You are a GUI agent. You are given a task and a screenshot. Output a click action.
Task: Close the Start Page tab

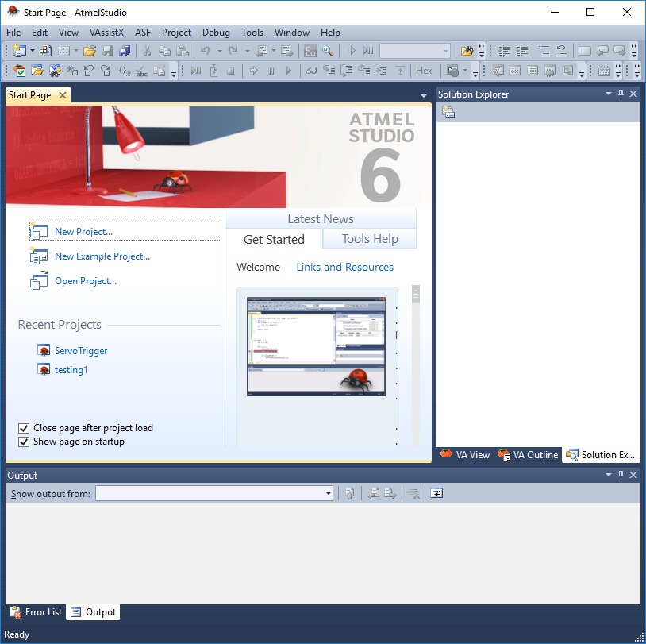click(x=63, y=95)
